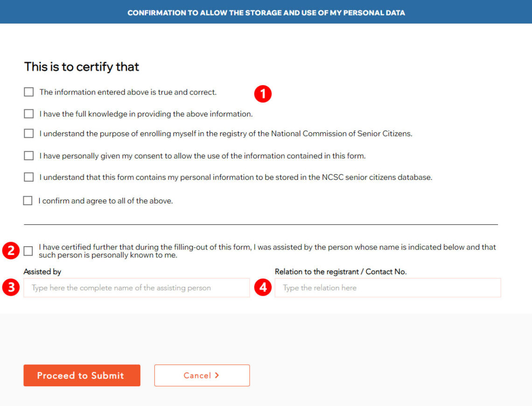Check "The information entered above is true and correct"
The height and width of the screenshot is (406, 532).
(x=28, y=92)
